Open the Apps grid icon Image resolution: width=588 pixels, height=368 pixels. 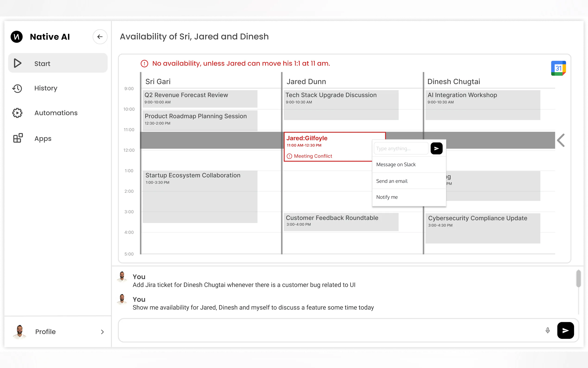pyautogui.click(x=18, y=138)
